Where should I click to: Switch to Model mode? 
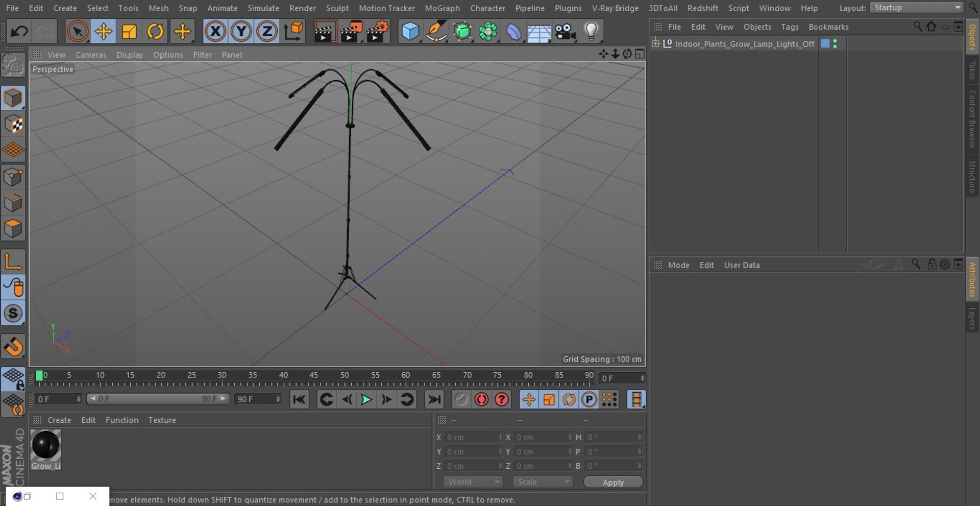[13, 98]
